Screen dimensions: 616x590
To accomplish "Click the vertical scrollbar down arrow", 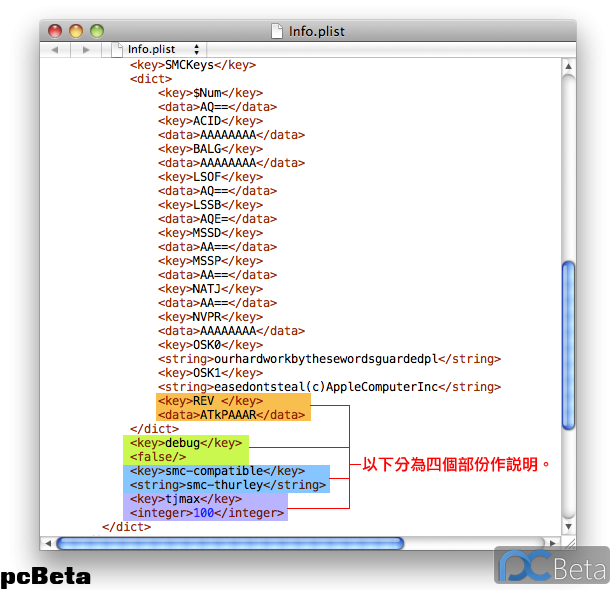I will 568,526.
